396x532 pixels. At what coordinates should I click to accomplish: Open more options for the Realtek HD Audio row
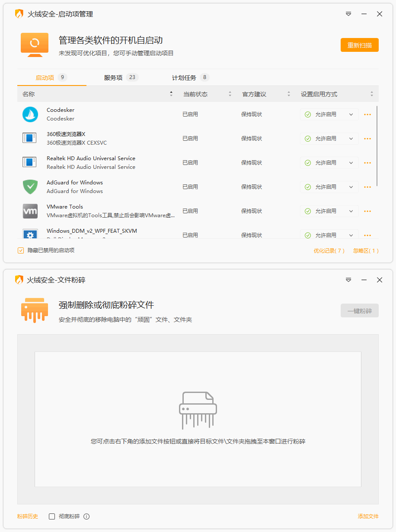pos(367,163)
